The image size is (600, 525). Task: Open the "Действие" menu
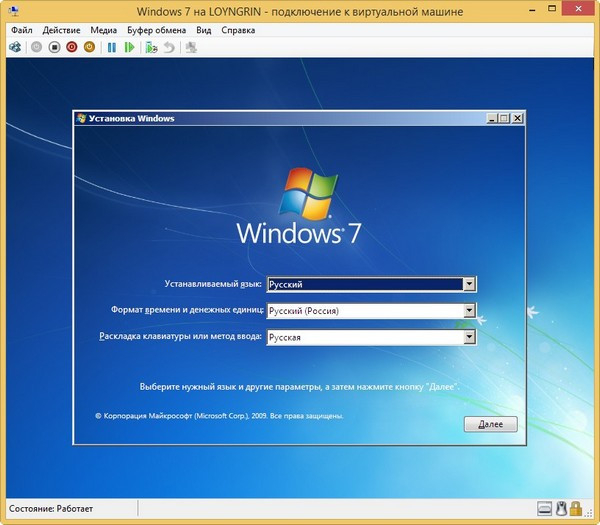point(61,30)
